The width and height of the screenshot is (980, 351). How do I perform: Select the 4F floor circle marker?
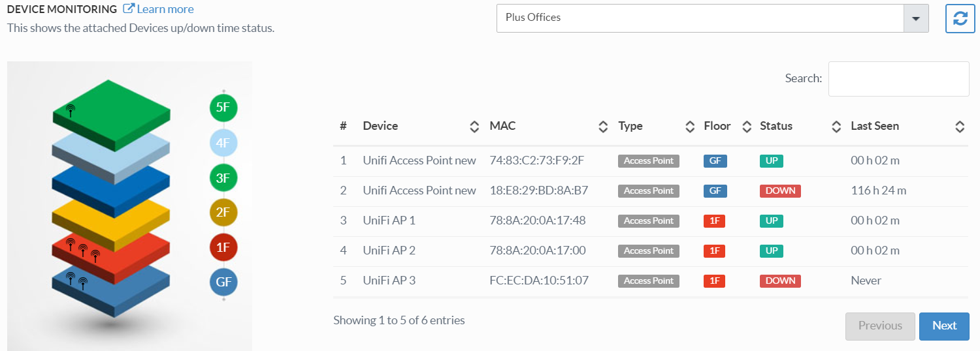(x=223, y=142)
